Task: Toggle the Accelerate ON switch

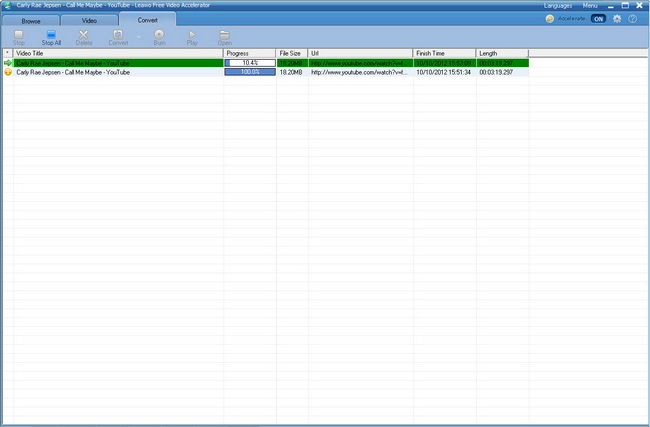Action: click(x=598, y=19)
